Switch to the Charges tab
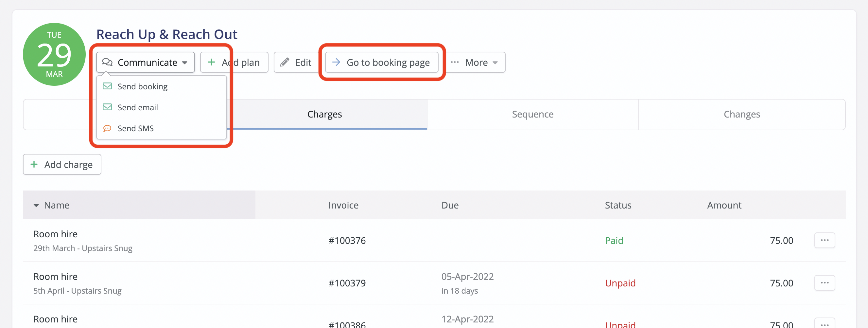This screenshot has width=868, height=328. coord(324,114)
